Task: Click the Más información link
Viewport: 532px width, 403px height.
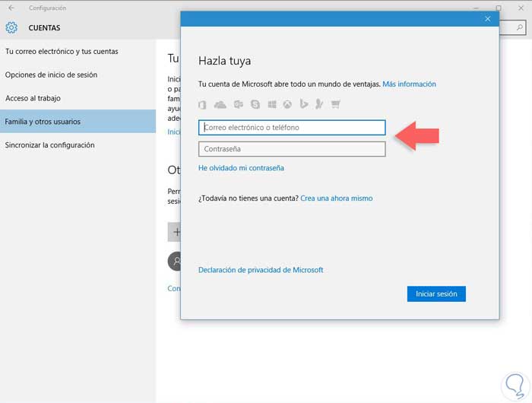Action: [x=409, y=84]
